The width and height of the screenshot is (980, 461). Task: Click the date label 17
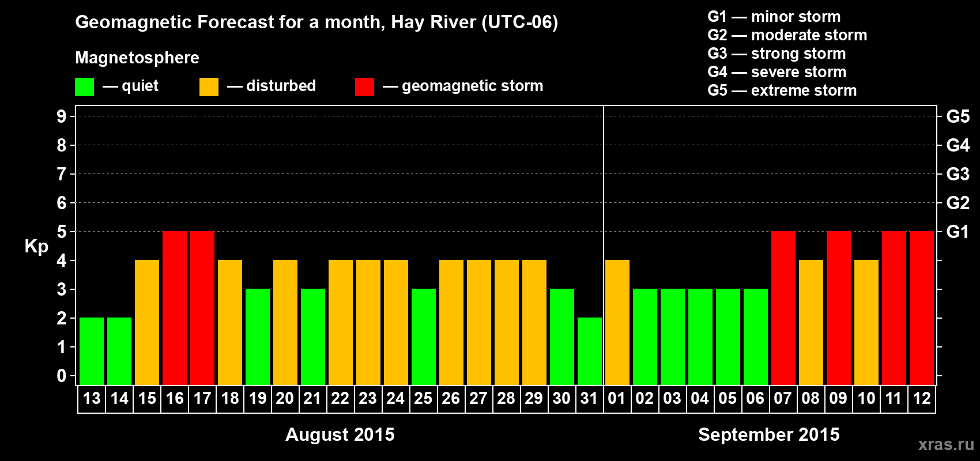(x=202, y=399)
